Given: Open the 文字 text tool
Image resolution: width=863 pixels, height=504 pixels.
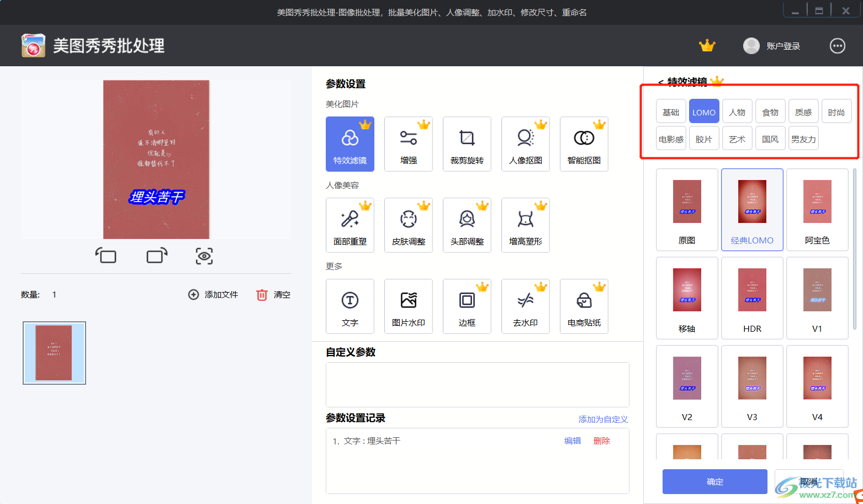Looking at the screenshot, I should click(350, 306).
